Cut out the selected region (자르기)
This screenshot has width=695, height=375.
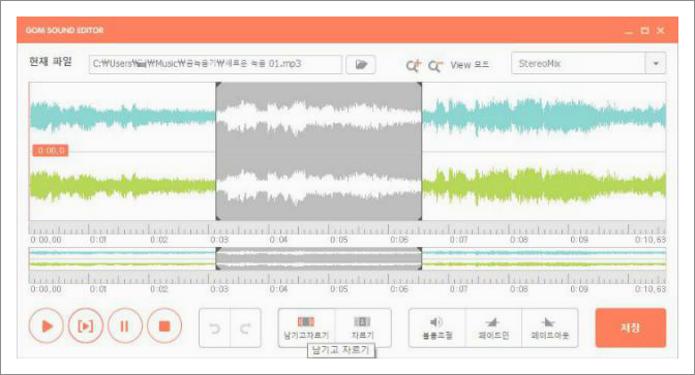tap(363, 328)
